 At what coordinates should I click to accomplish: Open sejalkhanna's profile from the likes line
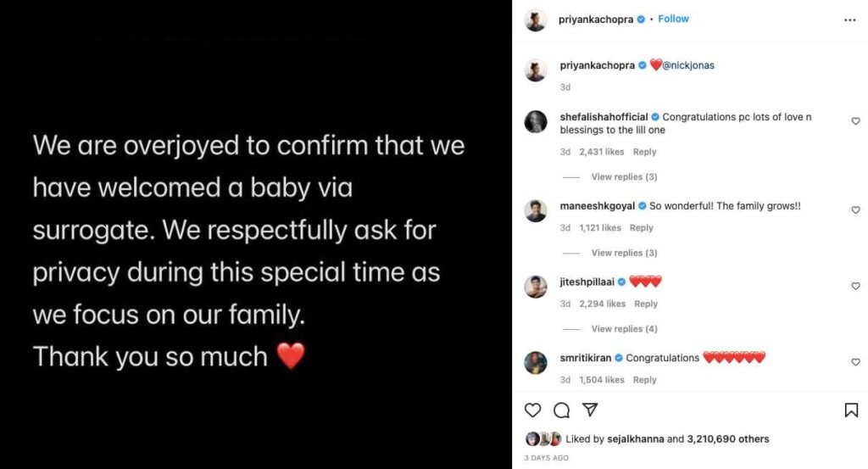tap(634, 439)
